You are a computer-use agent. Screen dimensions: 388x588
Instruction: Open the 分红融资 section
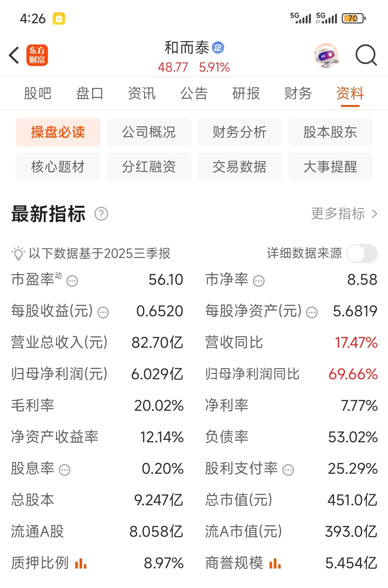click(x=149, y=167)
